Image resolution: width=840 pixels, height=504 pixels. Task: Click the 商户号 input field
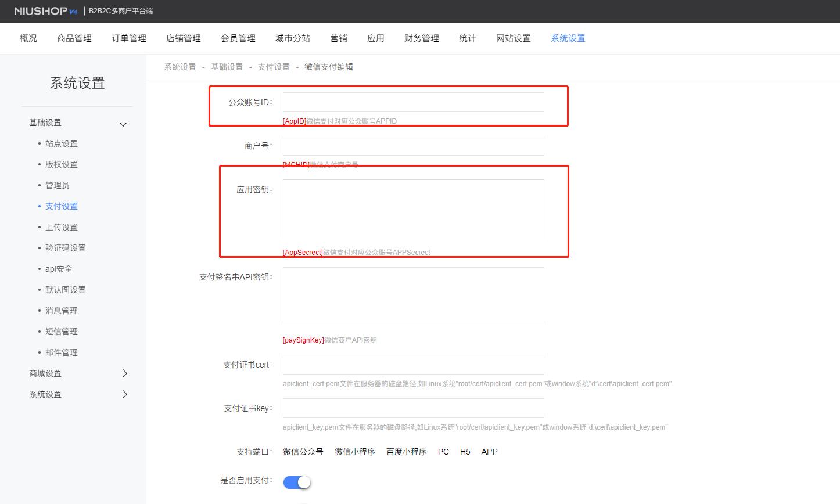pyautogui.click(x=412, y=146)
